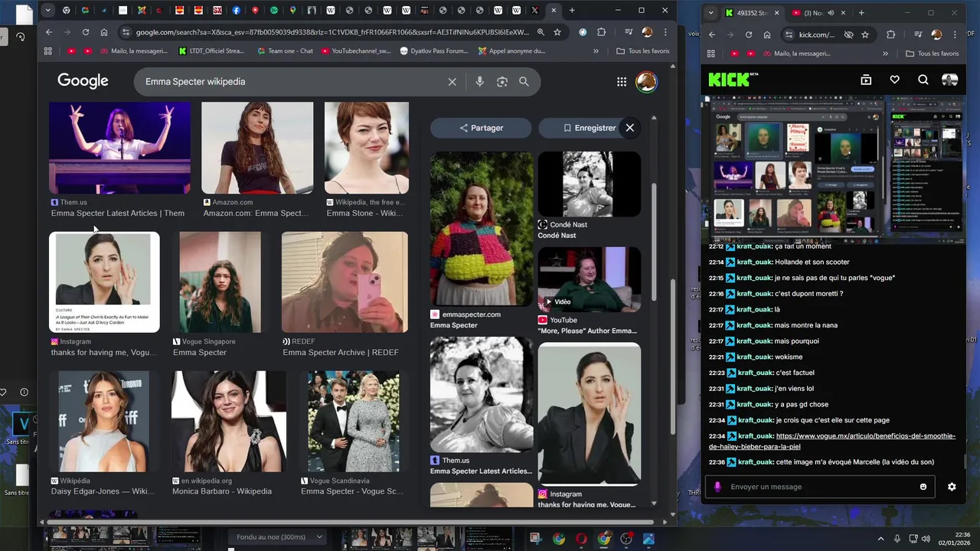Screen dimensions: 980x551
Task: Submit the search with the magnifier icon
Action: pos(524,82)
